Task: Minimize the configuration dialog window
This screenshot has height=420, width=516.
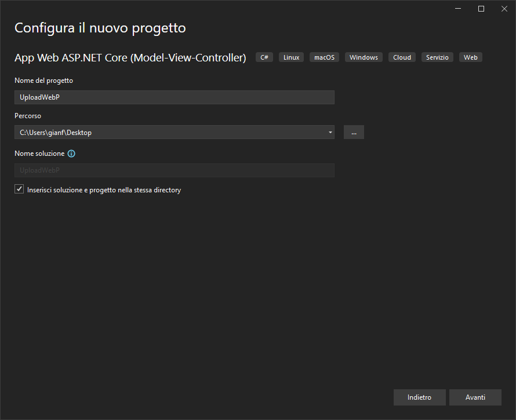Action: (x=458, y=9)
